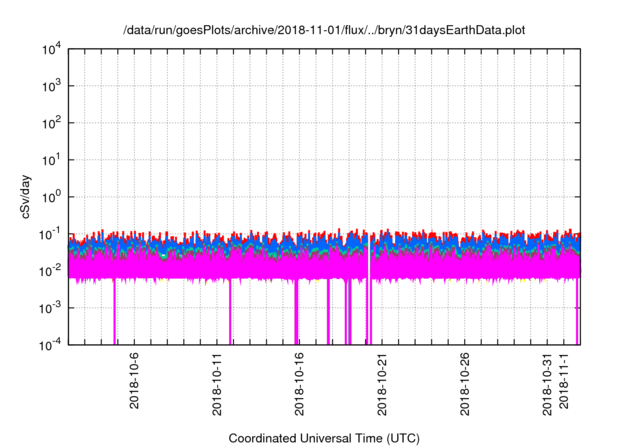Select the '2018-10-16' date tick label

tap(299, 384)
